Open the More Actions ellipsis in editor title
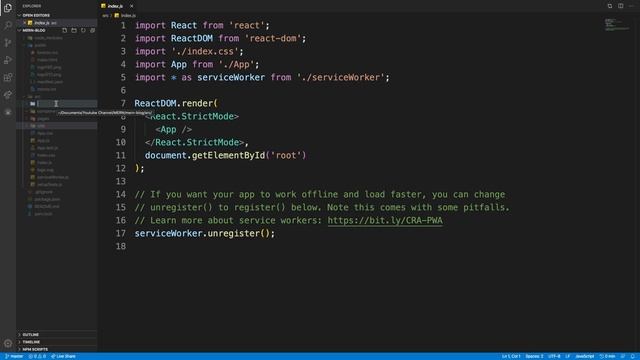 pos(631,6)
